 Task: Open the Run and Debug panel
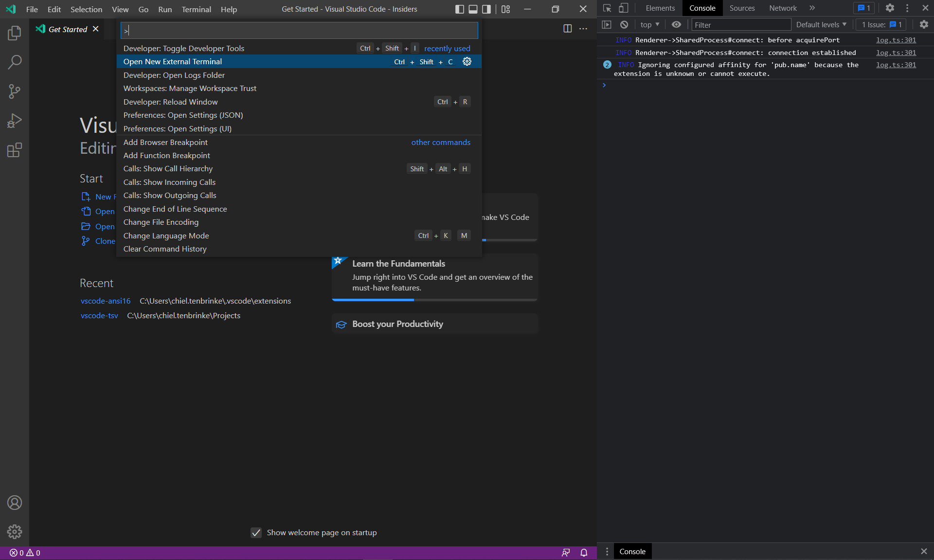[x=15, y=121]
